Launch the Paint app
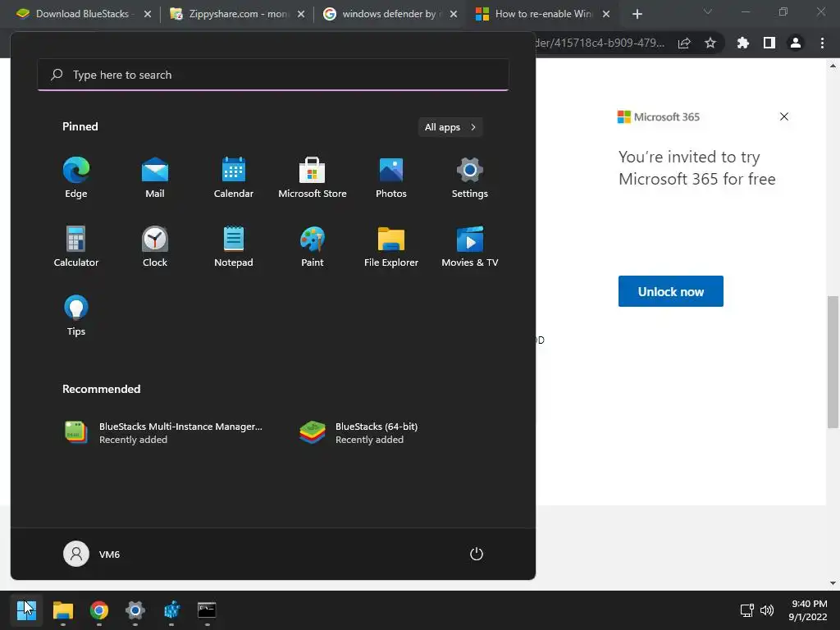The width and height of the screenshot is (840, 630). 313,246
